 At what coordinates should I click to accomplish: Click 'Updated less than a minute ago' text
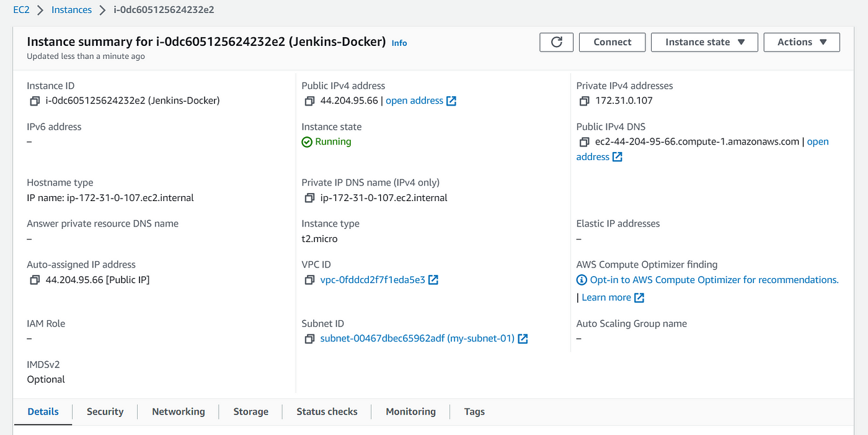pyautogui.click(x=86, y=56)
